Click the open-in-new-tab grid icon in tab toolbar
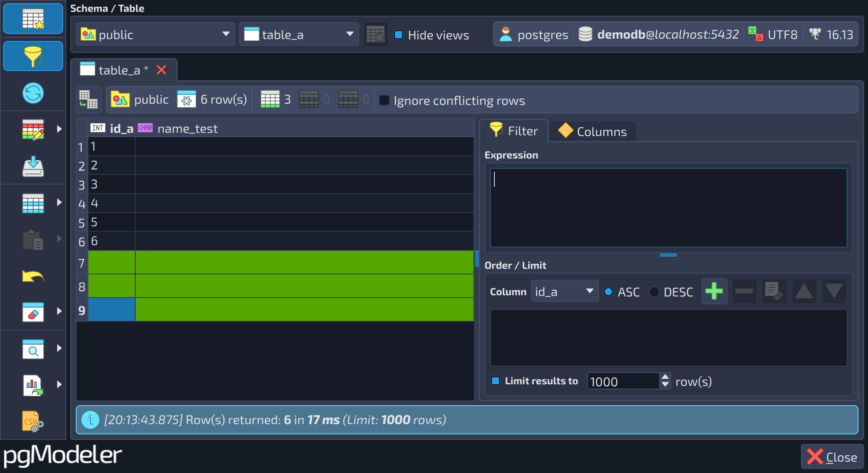Viewport: 868px width, 473px height. click(88, 100)
